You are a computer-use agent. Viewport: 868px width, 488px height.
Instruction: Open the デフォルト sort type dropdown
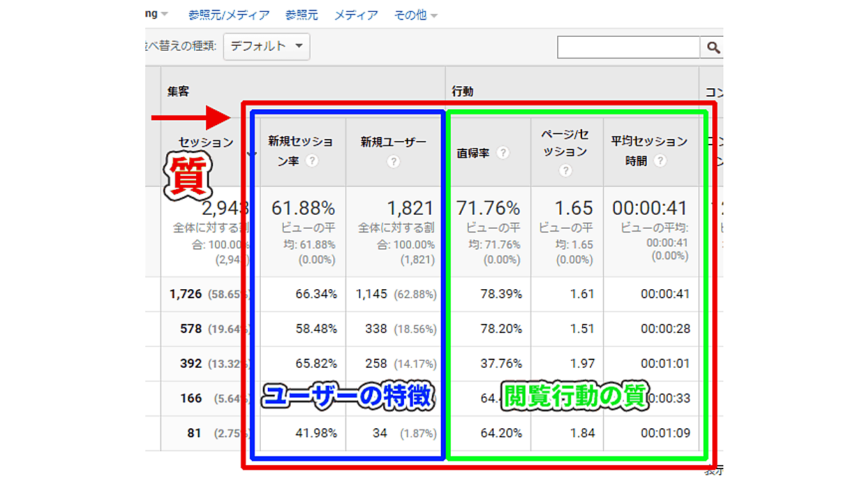click(266, 47)
